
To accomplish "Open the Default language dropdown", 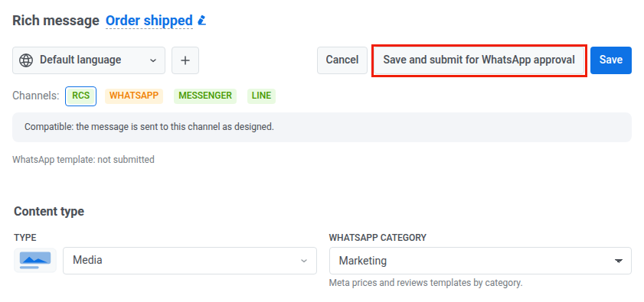I will tap(89, 60).
